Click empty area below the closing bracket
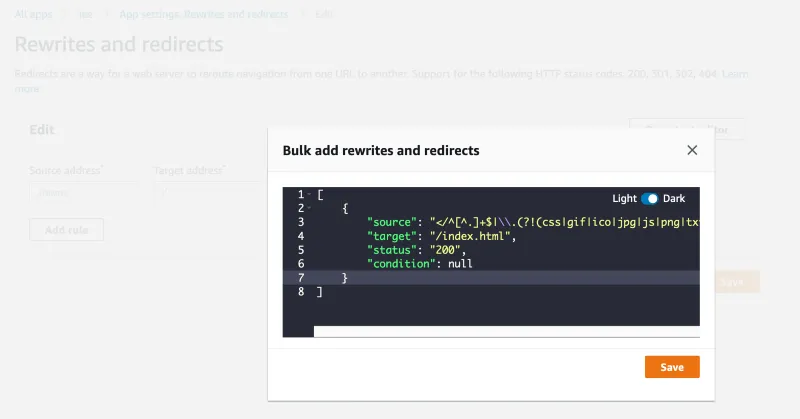 (500, 310)
